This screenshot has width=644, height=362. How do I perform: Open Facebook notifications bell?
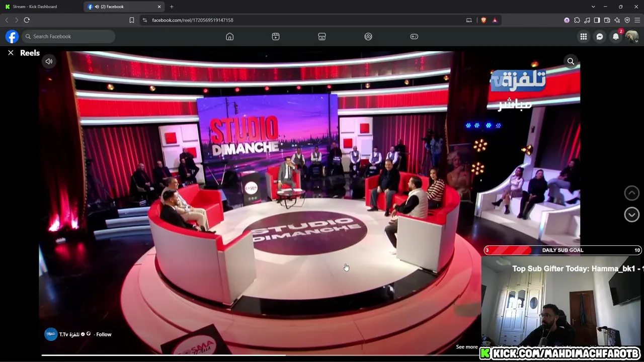click(x=616, y=36)
